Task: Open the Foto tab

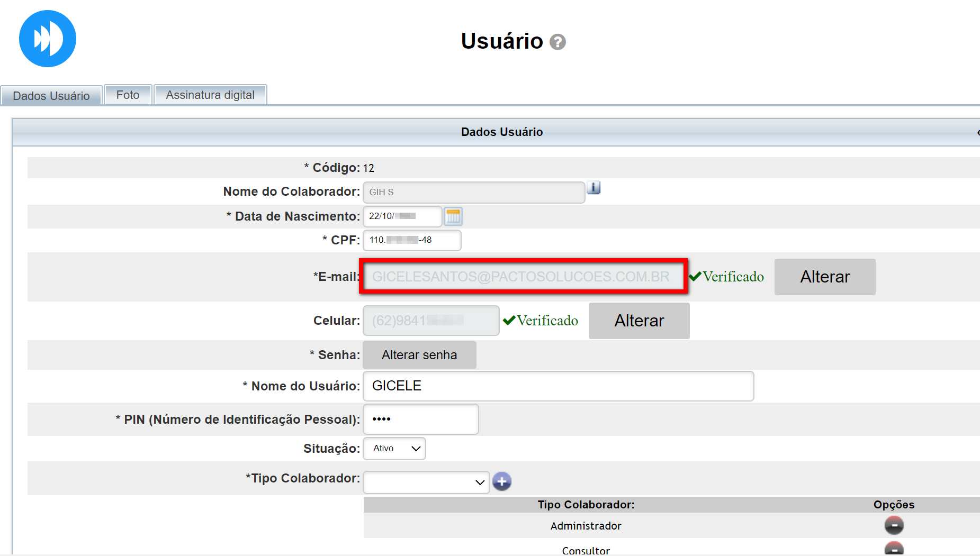Action: pyautogui.click(x=128, y=95)
